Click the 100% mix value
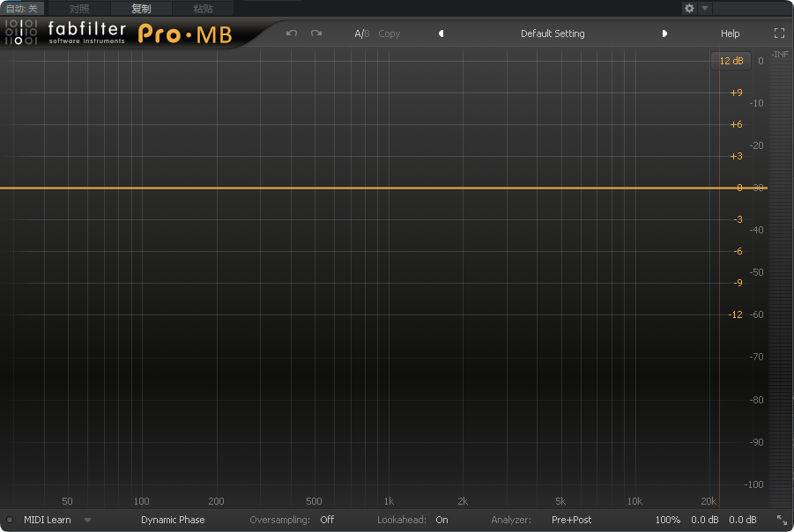 coord(667,520)
